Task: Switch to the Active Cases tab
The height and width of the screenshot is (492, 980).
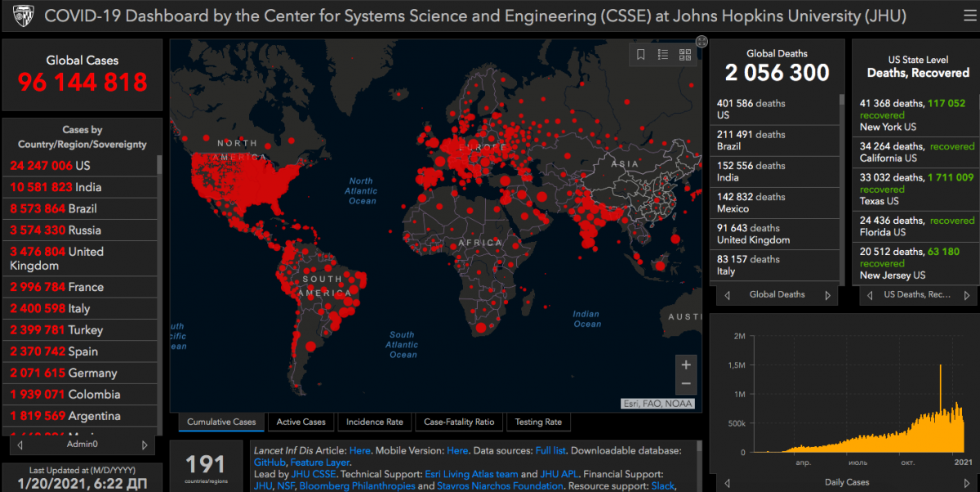Action: coord(301,423)
